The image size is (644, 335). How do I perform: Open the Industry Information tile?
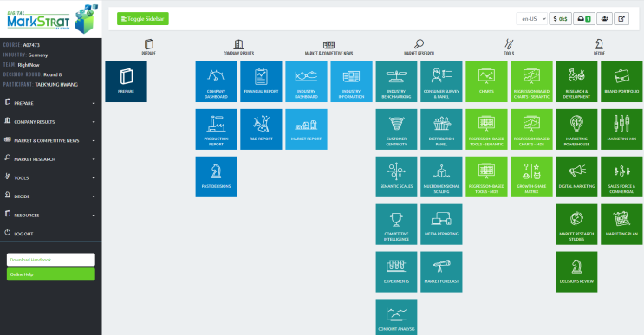(352, 81)
